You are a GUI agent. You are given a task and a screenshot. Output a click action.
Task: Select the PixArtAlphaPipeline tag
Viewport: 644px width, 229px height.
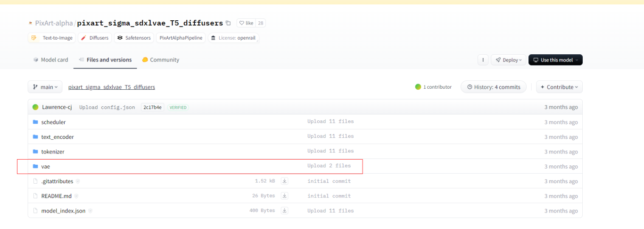pyautogui.click(x=181, y=38)
